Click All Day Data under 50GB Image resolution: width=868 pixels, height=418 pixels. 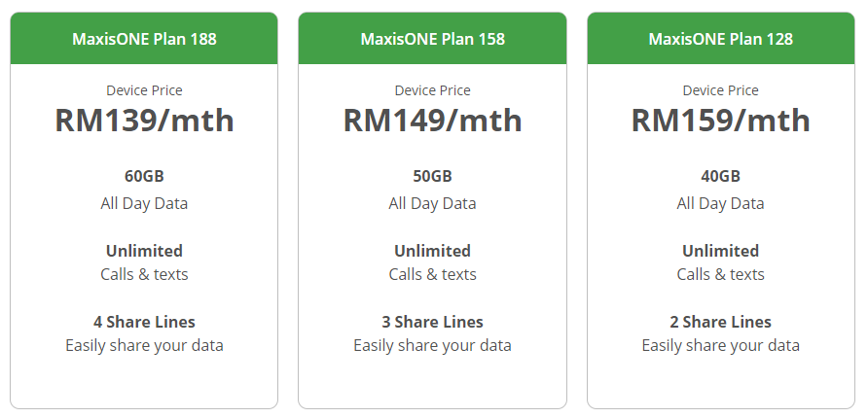pyautogui.click(x=432, y=203)
